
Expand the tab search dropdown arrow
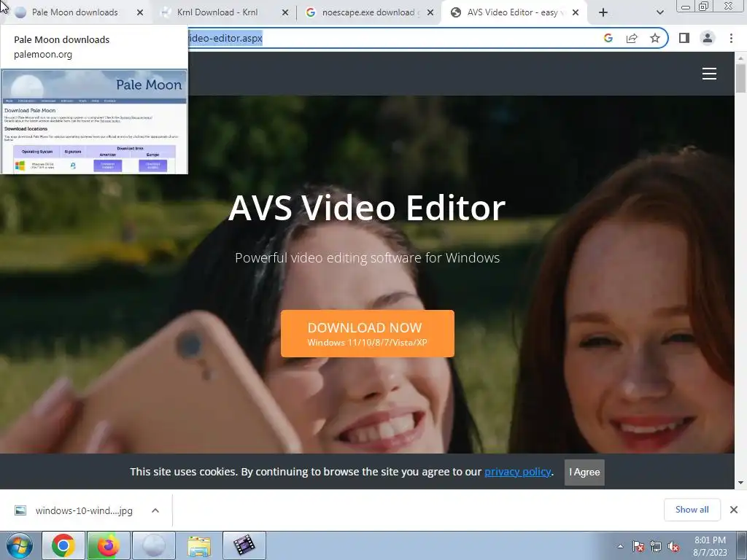(659, 13)
